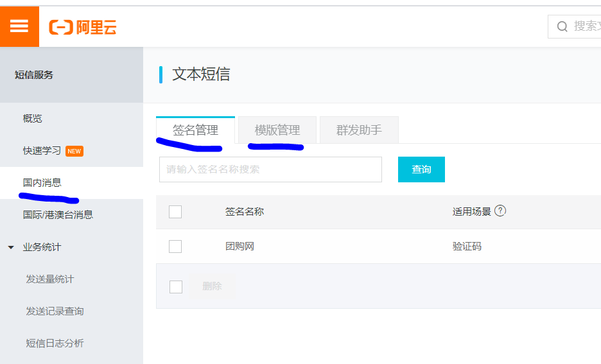Select 国内消息 in the sidebar

pos(42,183)
